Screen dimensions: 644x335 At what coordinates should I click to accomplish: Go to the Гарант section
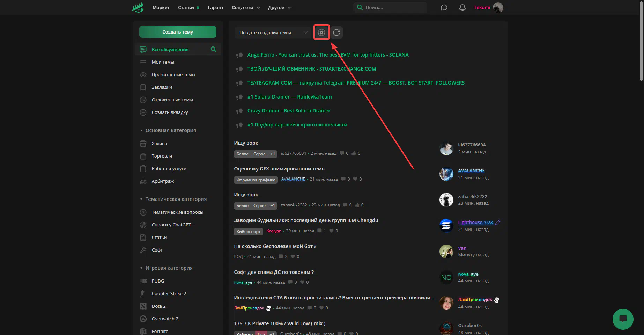215,8
